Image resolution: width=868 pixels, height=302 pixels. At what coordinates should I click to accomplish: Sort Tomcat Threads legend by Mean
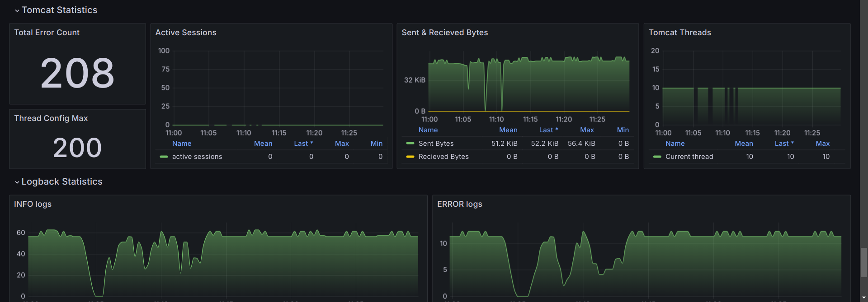(744, 144)
